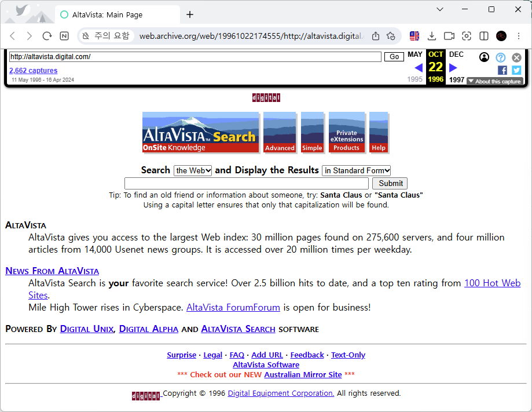The width and height of the screenshot is (532, 412).
Task: Click the Wayback Go button
Action: pos(394,57)
